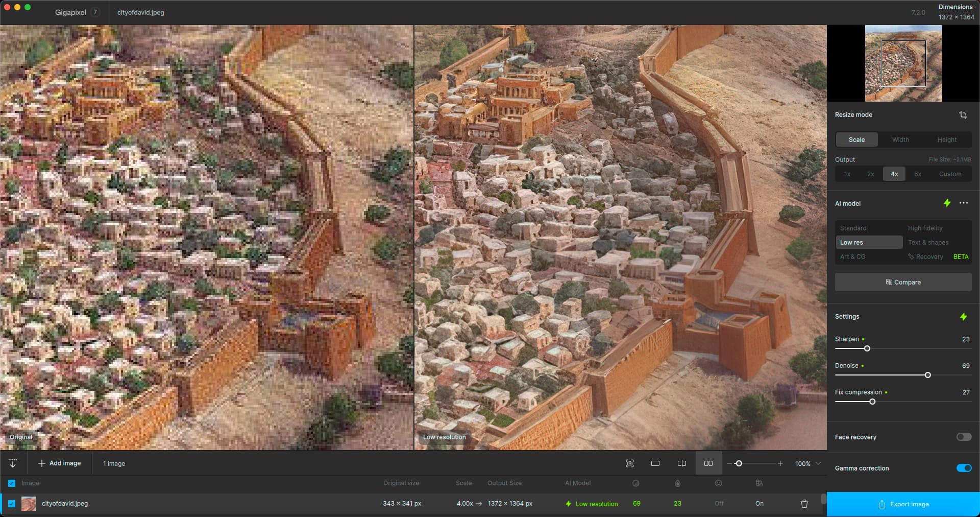Screen dimensions: 980x517
Task: Uncheck the cityofdavid.jpeg row checkbox
Action: 12,504
